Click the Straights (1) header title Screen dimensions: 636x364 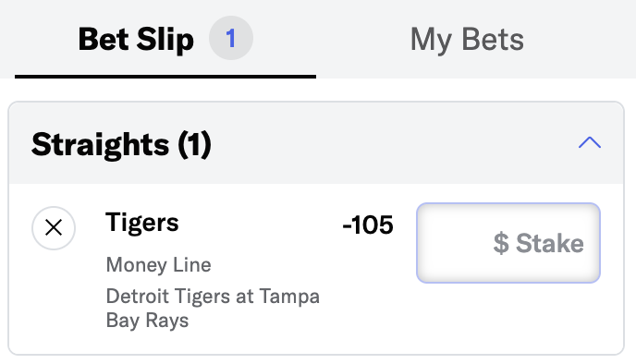pyautogui.click(x=121, y=144)
